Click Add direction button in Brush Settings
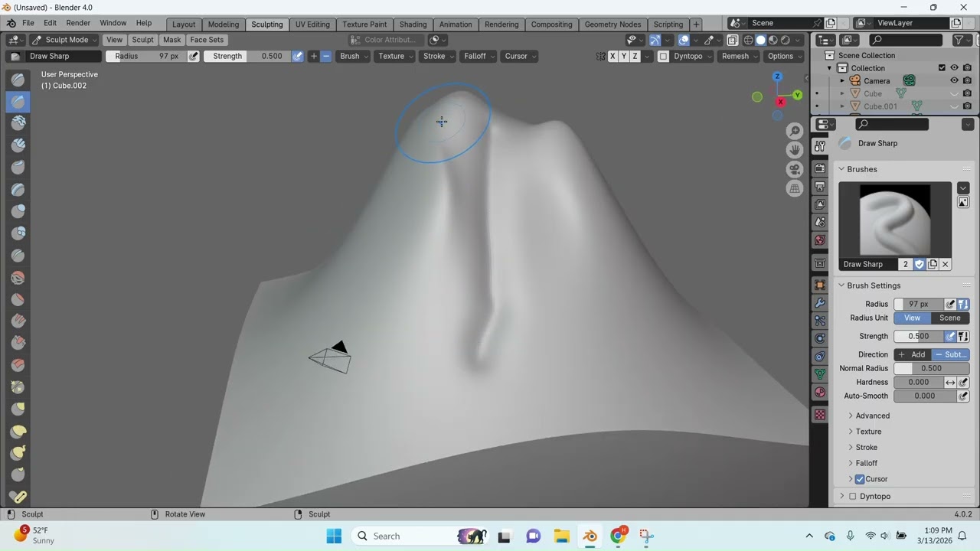980x551 pixels. coord(912,354)
